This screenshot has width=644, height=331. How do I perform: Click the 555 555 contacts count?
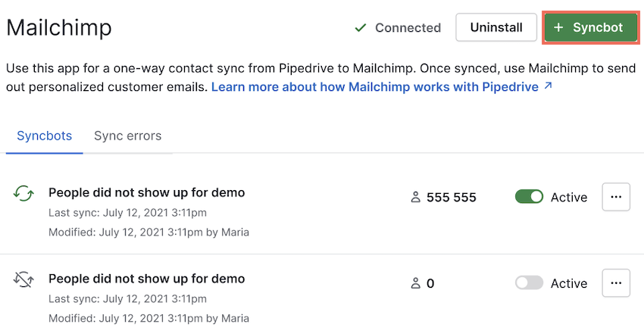[x=452, y=198]
